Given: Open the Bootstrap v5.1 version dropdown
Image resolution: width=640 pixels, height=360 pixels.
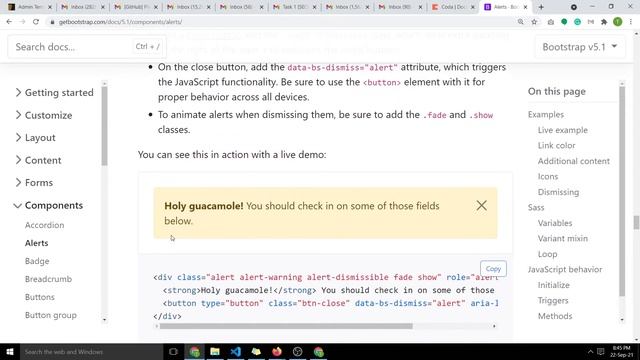Looking at the screenshot, I should tap(579, 47).
